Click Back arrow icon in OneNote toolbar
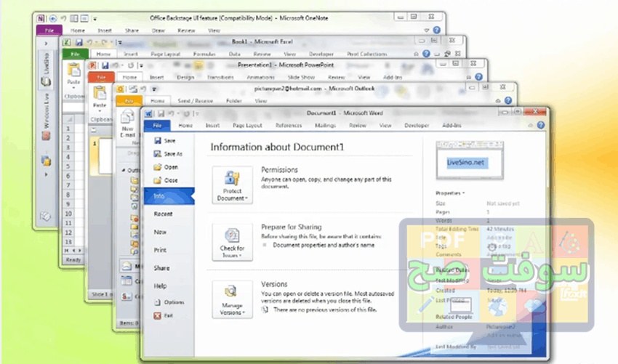 coord(52,18)
